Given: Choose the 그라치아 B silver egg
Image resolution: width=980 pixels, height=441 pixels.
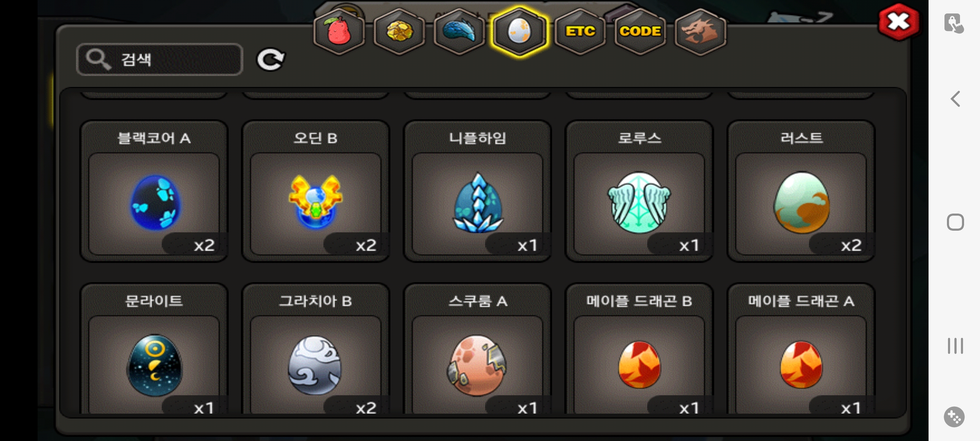Looking at the screenshot, I should coord(316,349).
